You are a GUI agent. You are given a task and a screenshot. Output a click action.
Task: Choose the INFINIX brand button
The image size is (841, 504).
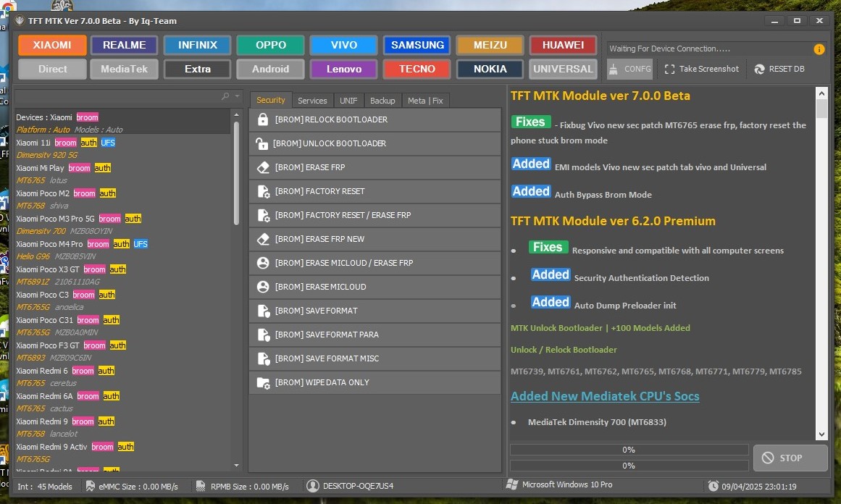coord(197,45)
